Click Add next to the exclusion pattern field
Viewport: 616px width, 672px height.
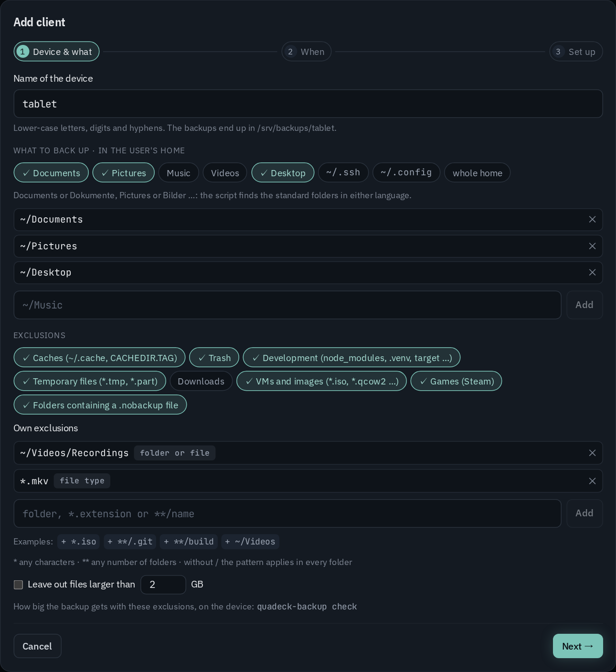584,513
